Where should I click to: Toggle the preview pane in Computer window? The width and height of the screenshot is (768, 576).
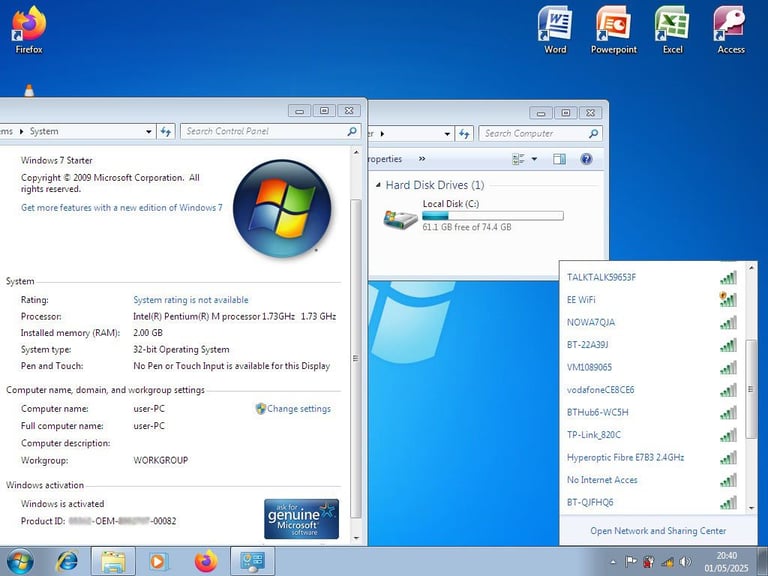coord(559,159)
